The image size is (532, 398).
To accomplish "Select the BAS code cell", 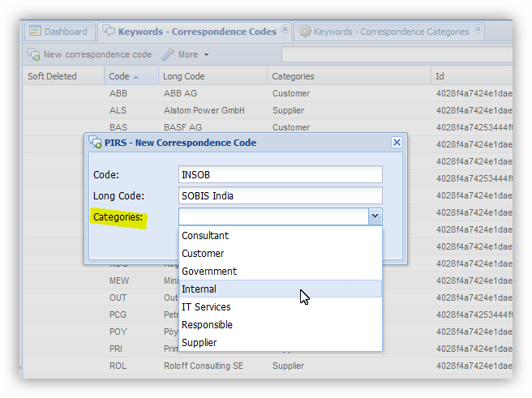I will coord(118,127).
